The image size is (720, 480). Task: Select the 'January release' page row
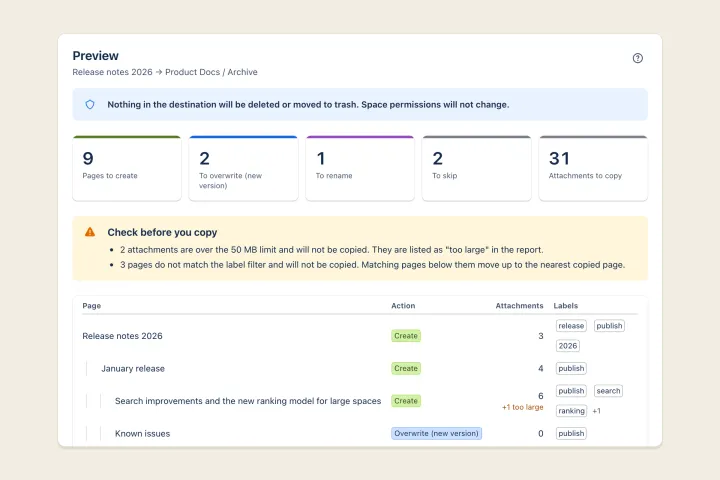pyautogui.click(x=360, y=368)
